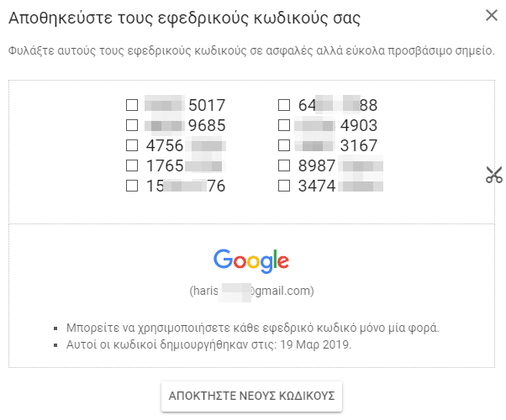Click the code number 4903
This screenshot has width=506, height=420.
359,125
